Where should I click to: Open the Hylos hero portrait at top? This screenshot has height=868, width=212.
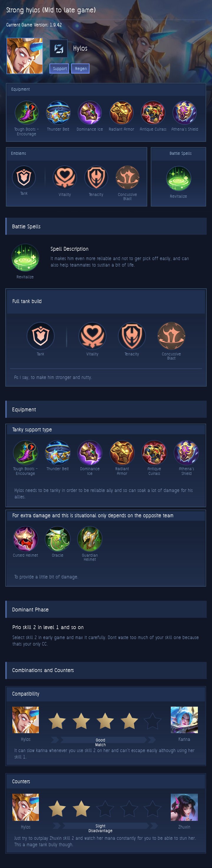[x=25, y=56]
